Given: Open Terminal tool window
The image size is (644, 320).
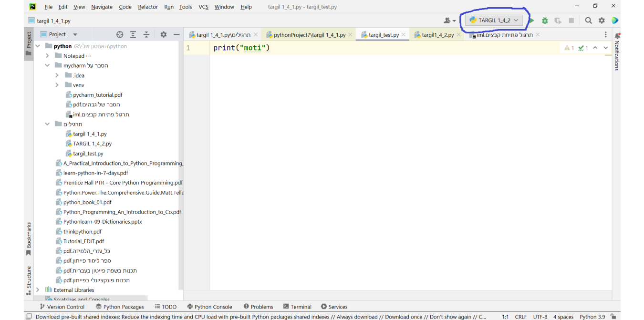Looking at the screenshot, I should tap(297, 307).
